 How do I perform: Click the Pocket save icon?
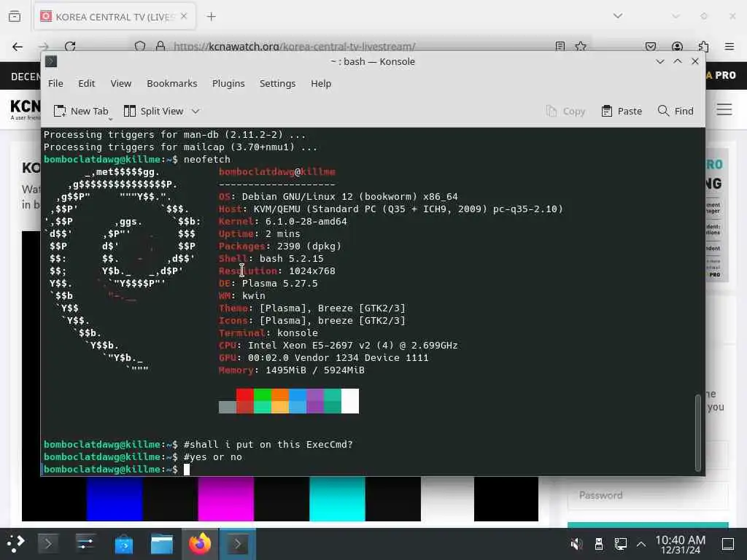pyautogui.click(x=650, y=47)
